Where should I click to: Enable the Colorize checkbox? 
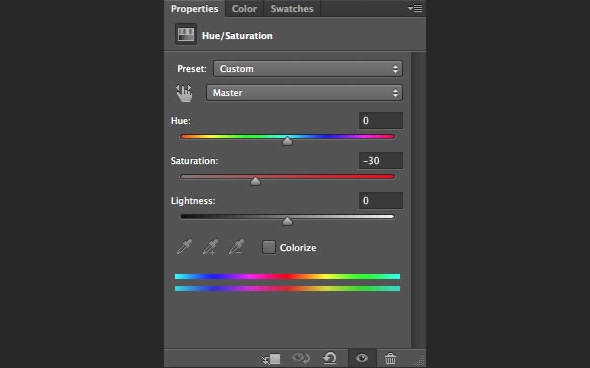[x=269, y=247]
